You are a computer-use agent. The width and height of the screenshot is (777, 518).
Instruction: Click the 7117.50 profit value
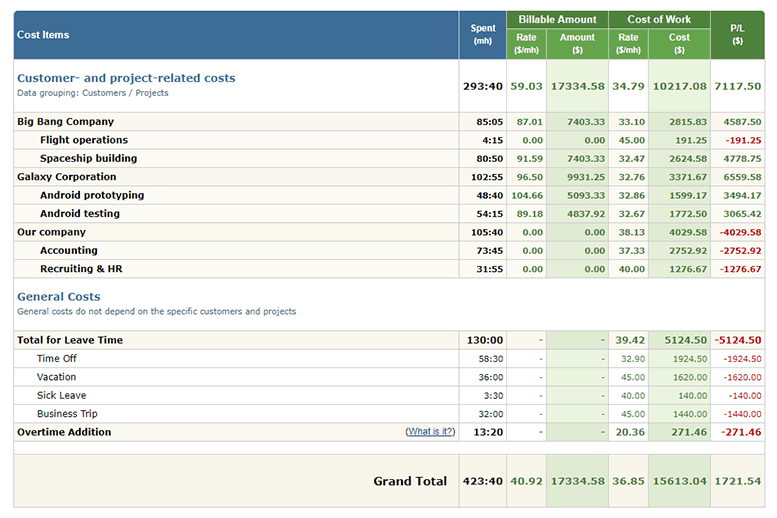737,86
